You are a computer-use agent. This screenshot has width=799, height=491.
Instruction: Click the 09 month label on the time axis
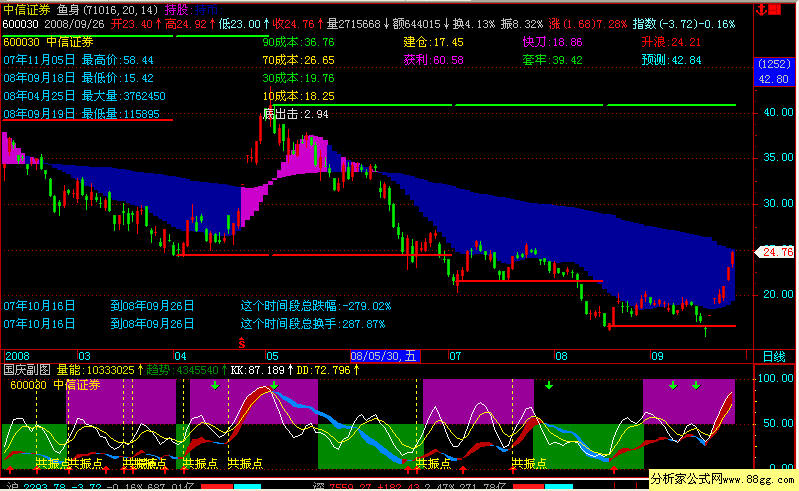point(657,356)
